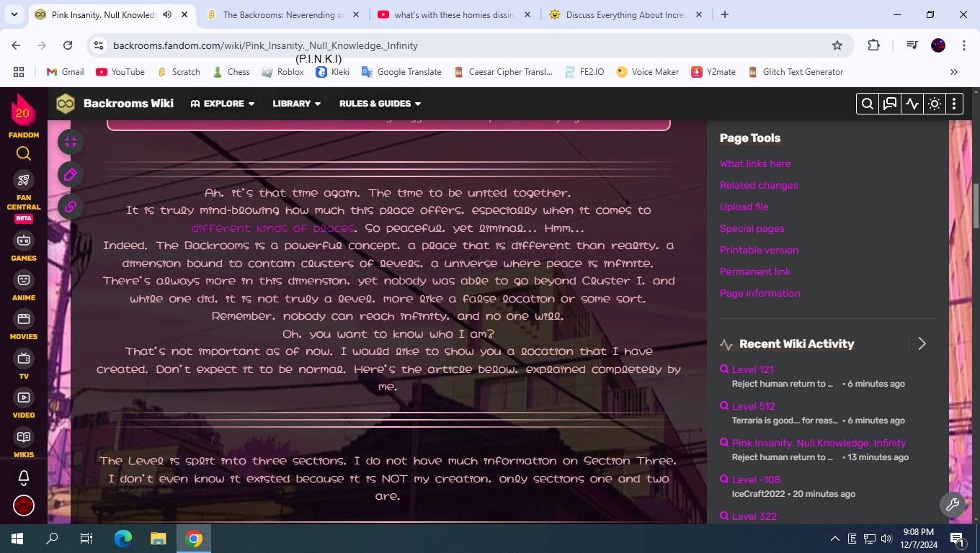Viewport: 980px width, 553px height.
Task: Edit the article with the pencil icon
Action: pos(70,174)
